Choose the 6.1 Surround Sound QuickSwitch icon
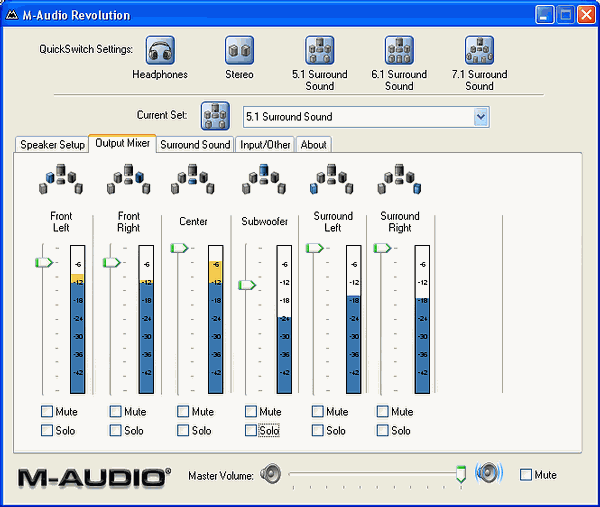The width and height of the screenshot is (600, 507). point(399,50)
